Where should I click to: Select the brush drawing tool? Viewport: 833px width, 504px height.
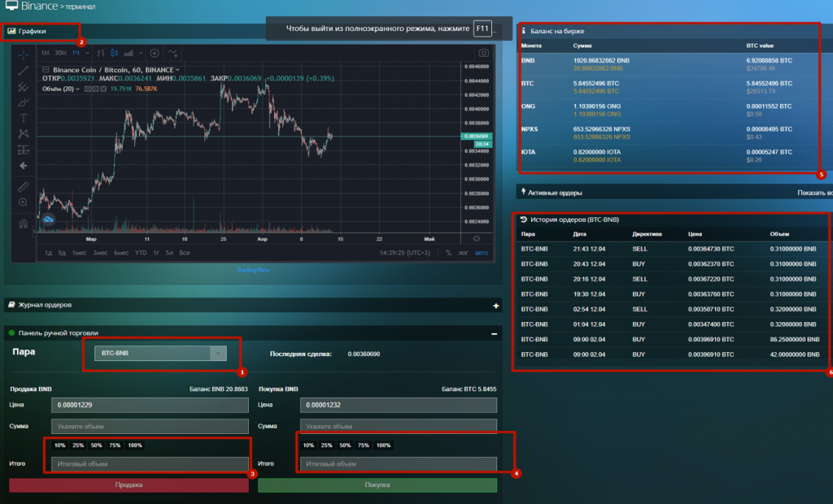coord(24,102)
